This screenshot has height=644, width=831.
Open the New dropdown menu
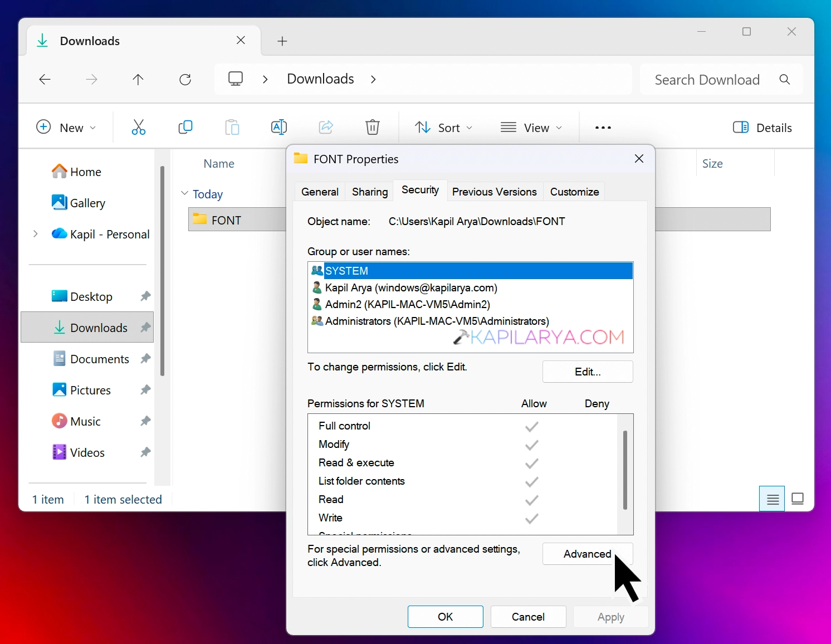[66, 128]
